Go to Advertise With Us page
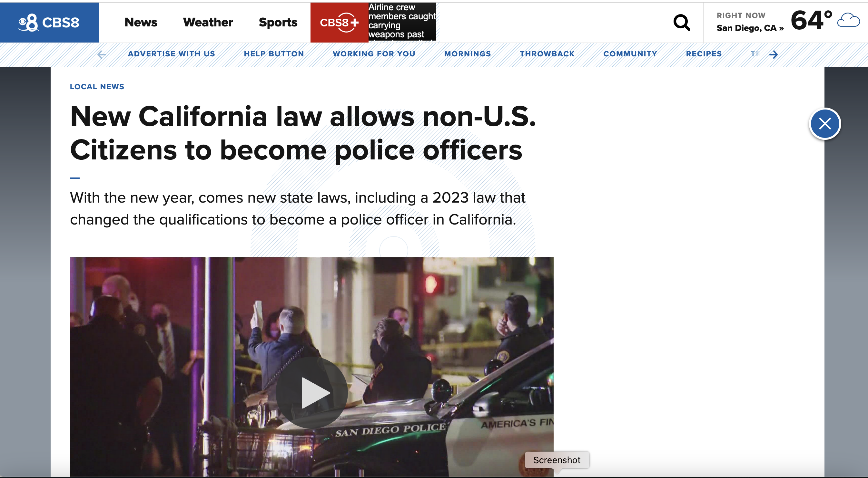Image resolution: width=868 pixels, height=478 pixels. (x=172, y=54)
